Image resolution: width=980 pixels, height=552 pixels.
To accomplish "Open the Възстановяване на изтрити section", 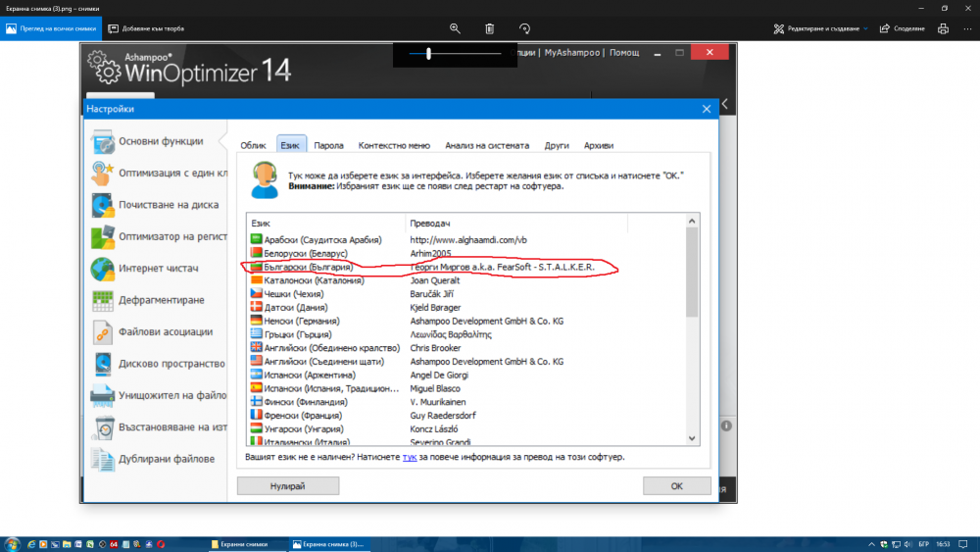I will point(158,427).
